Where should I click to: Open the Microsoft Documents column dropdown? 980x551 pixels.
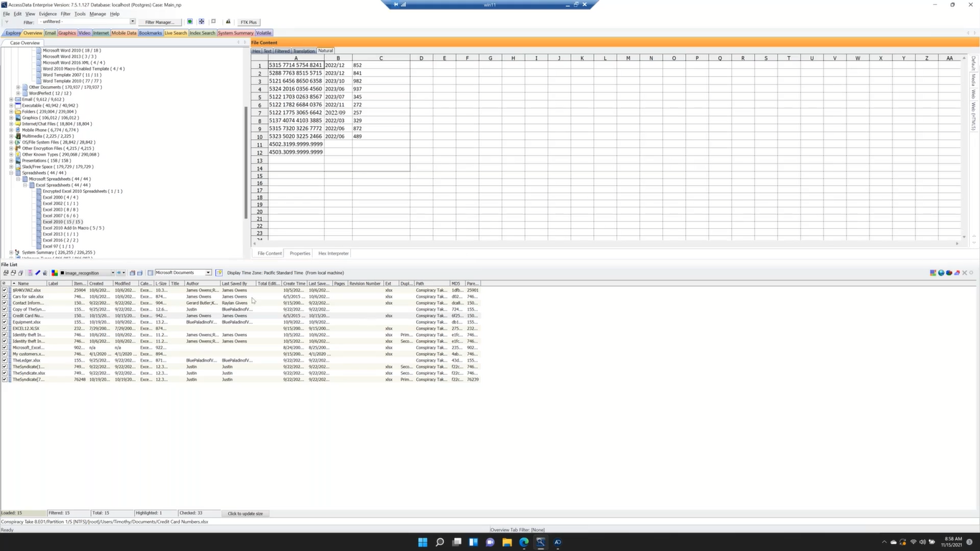click(208, 273)
